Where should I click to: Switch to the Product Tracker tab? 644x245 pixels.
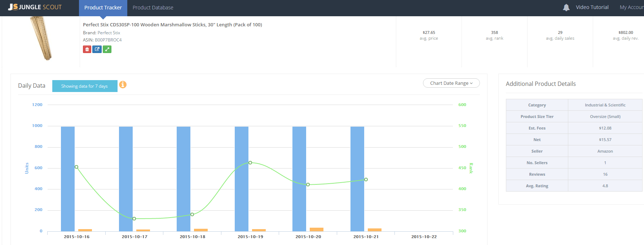[x=103, y=8]
